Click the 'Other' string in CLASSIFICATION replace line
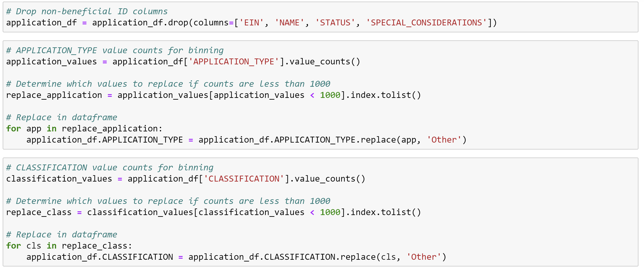This screenshot has height=272, width=644. [x=424, y=257]
